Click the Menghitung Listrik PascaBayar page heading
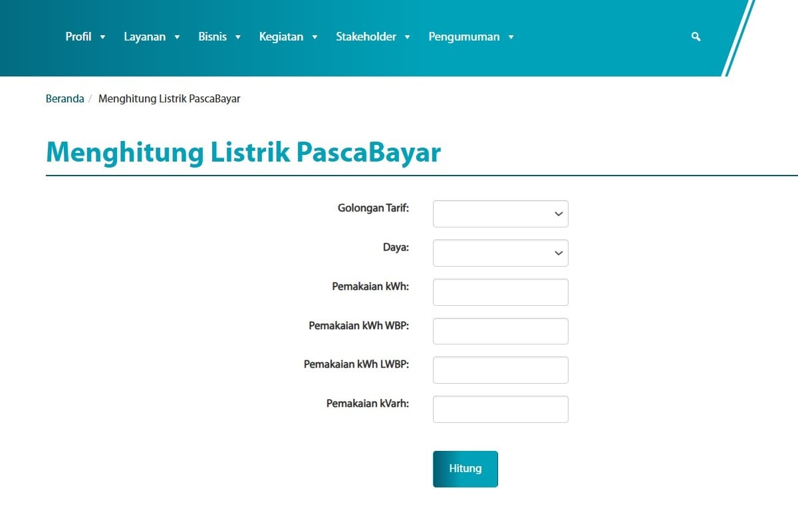798x532 pixels. (243, 152)
